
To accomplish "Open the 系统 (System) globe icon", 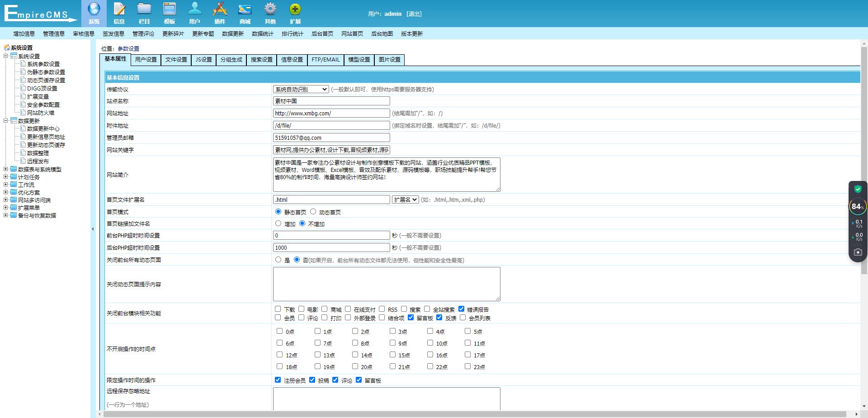I will (94, 9).
